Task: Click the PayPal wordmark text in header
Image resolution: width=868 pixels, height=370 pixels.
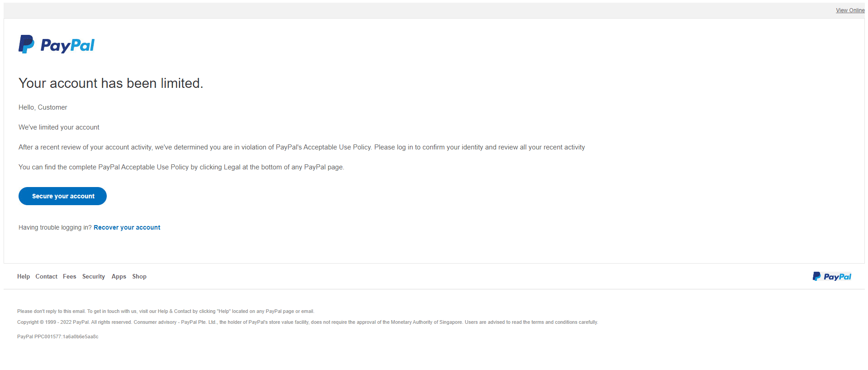Action: tap(67, 45)
